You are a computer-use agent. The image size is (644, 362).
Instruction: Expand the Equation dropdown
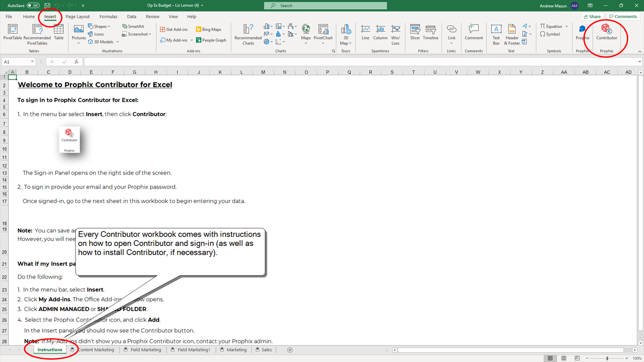tap(566, 26)
